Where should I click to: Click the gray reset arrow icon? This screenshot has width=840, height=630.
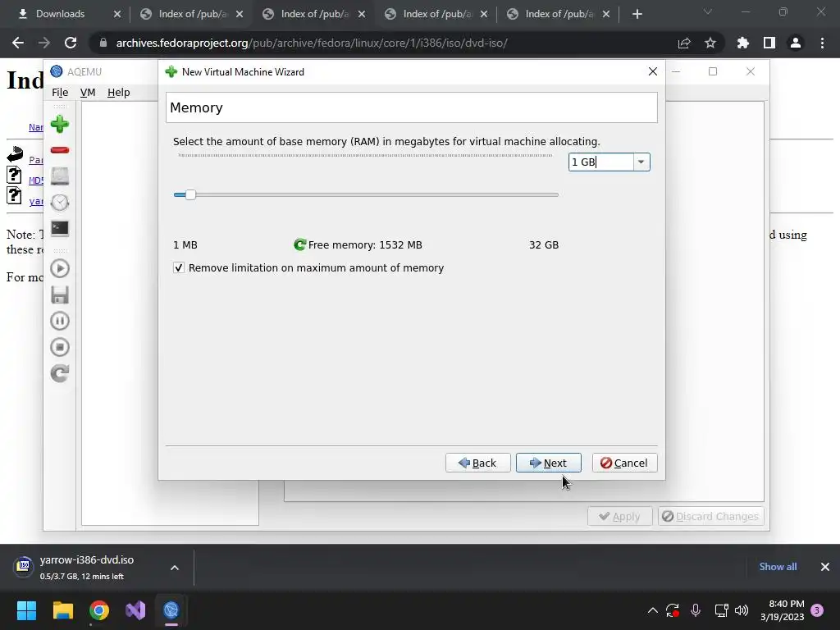tap(59, 373)
